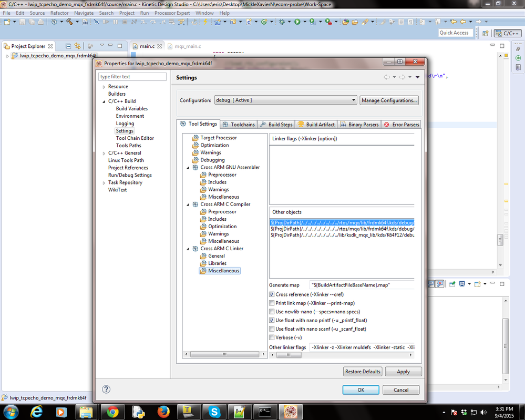This screenshot has width=525, height=420.
Task: Click the volume icon in system tray
Action: [x=483, y=412]
